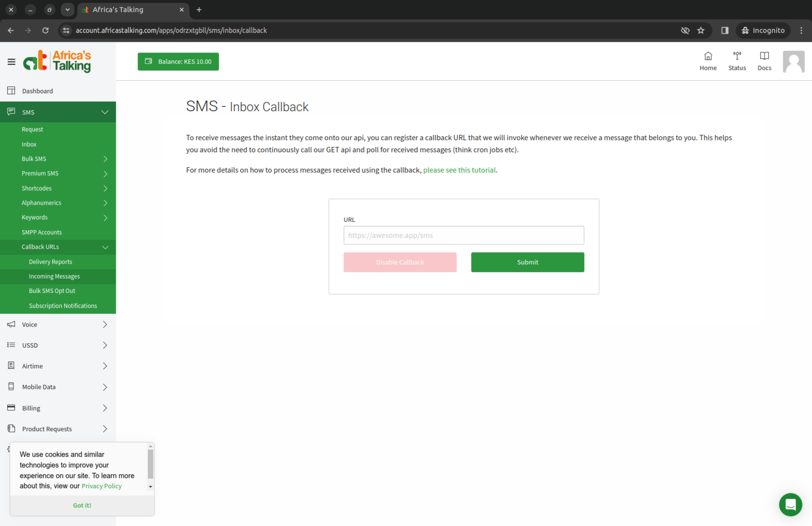812x526 pixels.
Task: Click the Dashboard sidebar icon
Action: point(11,91)
